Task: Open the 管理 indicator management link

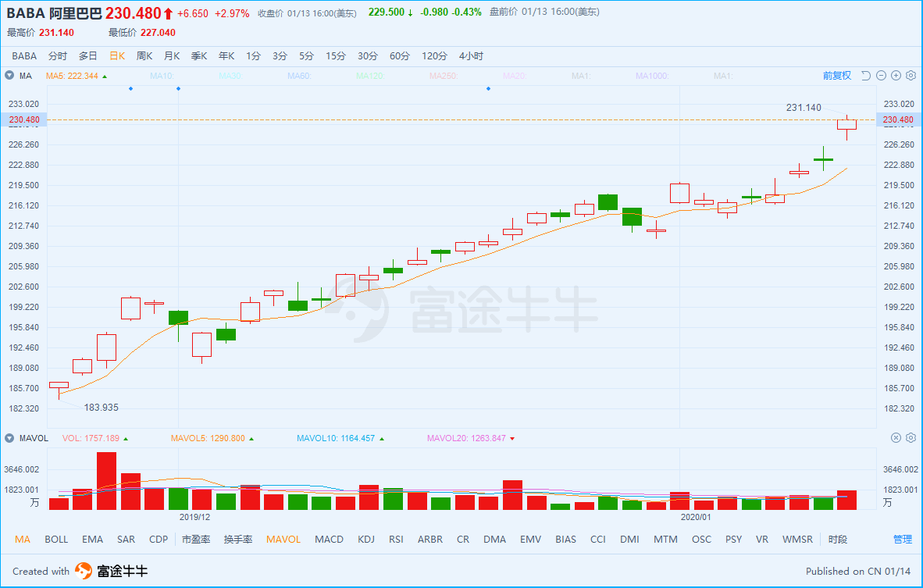Action: tap(903, 539)
